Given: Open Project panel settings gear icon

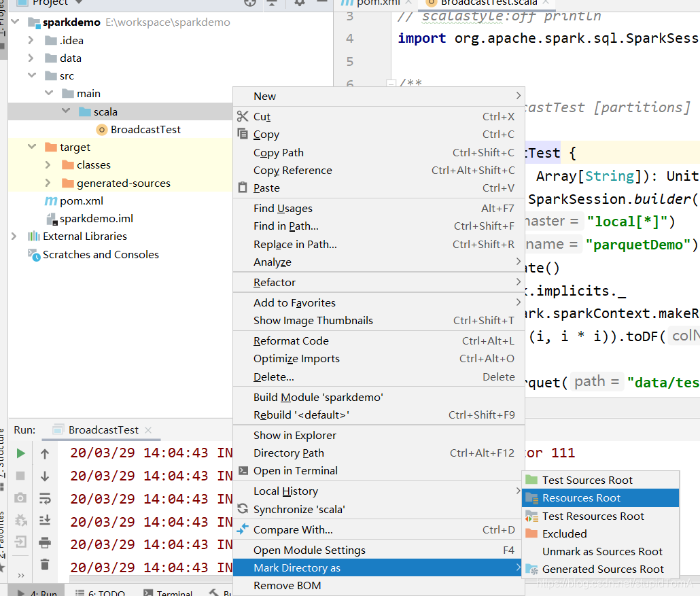Looking at the screenshot, I should click(x=298, y=3).
